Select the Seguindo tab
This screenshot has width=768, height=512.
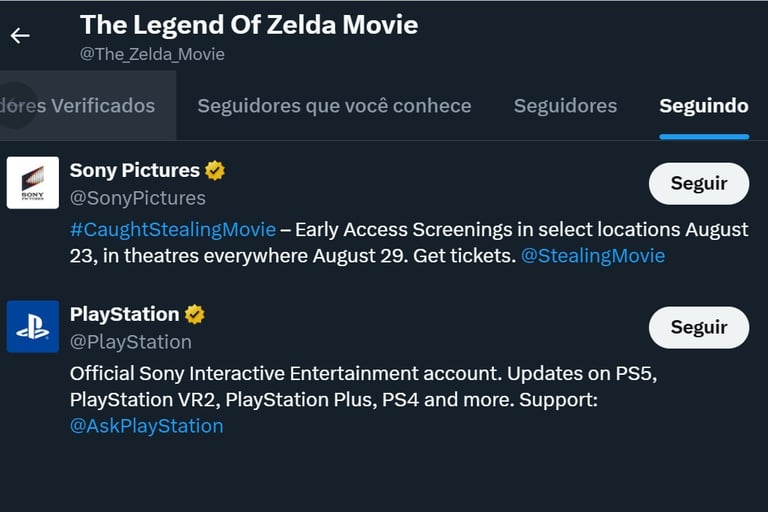click(x=704, y=106)
